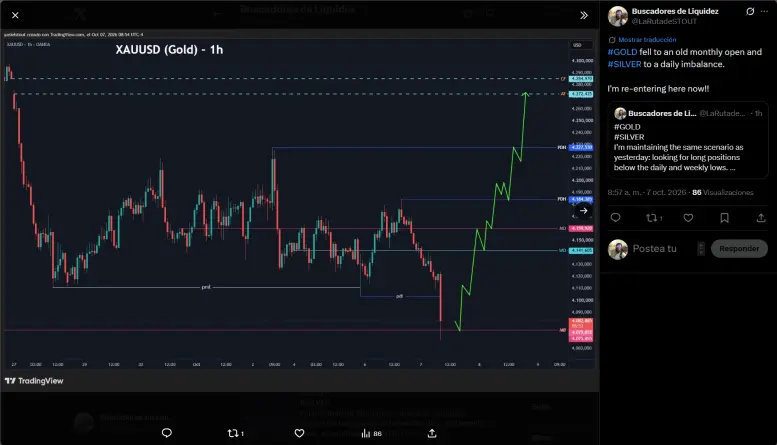Open the quoted post from Buscadores de Li...
The image size is (777, 445).
688,140
